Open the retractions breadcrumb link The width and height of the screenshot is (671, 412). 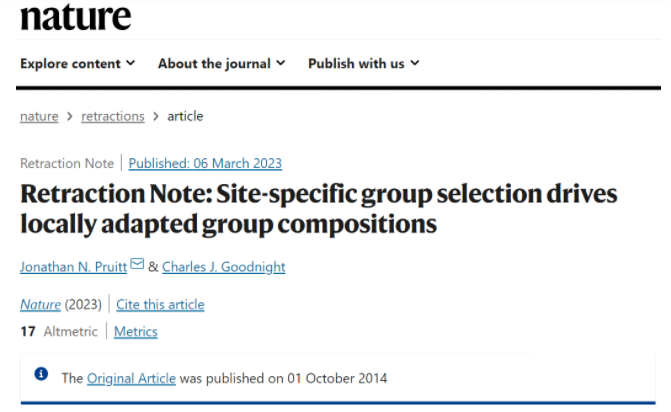113,116
